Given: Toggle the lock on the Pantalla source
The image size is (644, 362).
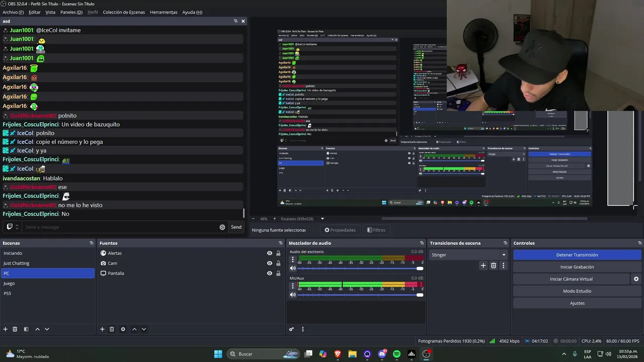Looking at the screenshot, I should pyautogui.click(x=278, y=274).
